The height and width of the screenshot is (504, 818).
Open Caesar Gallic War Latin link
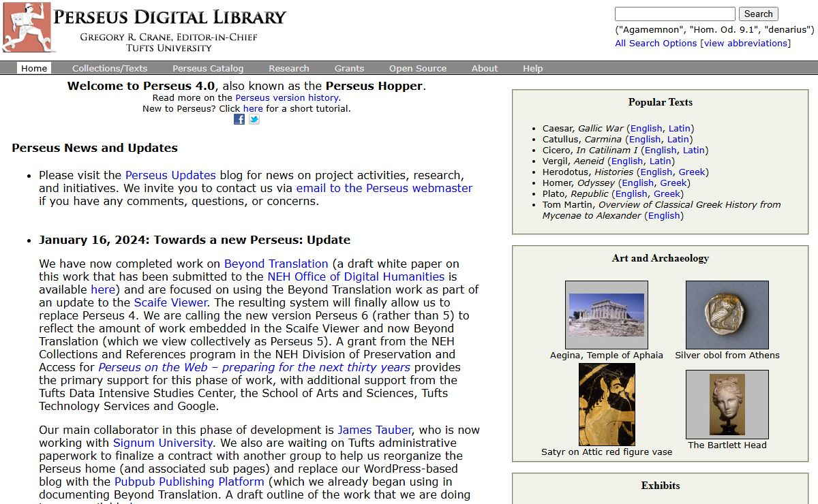click(x=680, y=128)
